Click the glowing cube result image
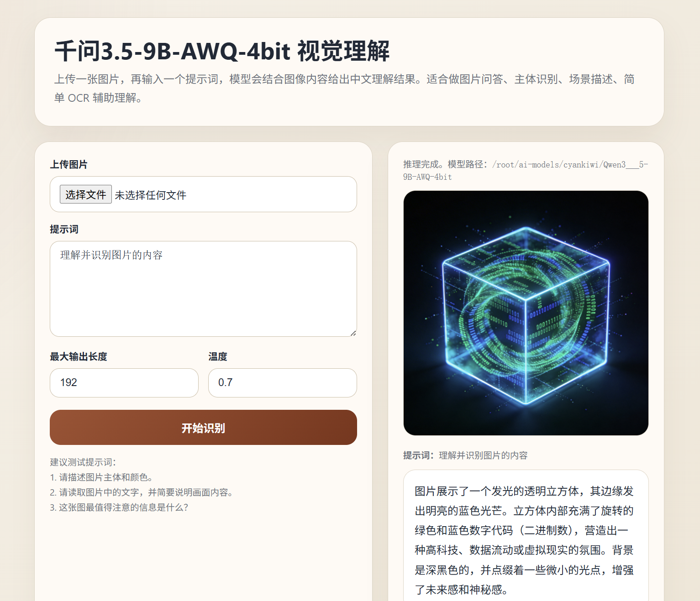Screen dimensions: 700x601 pyautogui.click(x=526, y=313)
